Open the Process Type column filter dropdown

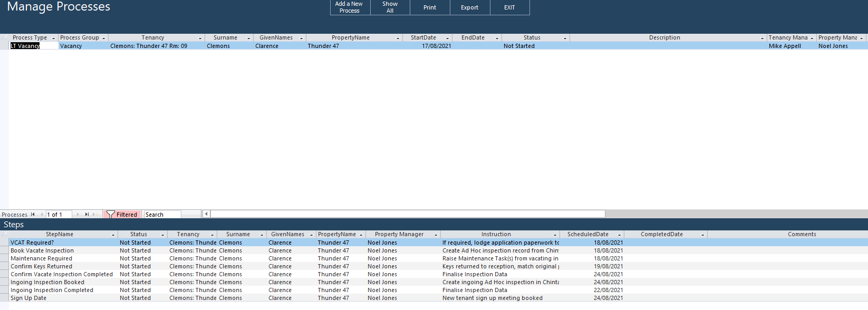(53, 38)
